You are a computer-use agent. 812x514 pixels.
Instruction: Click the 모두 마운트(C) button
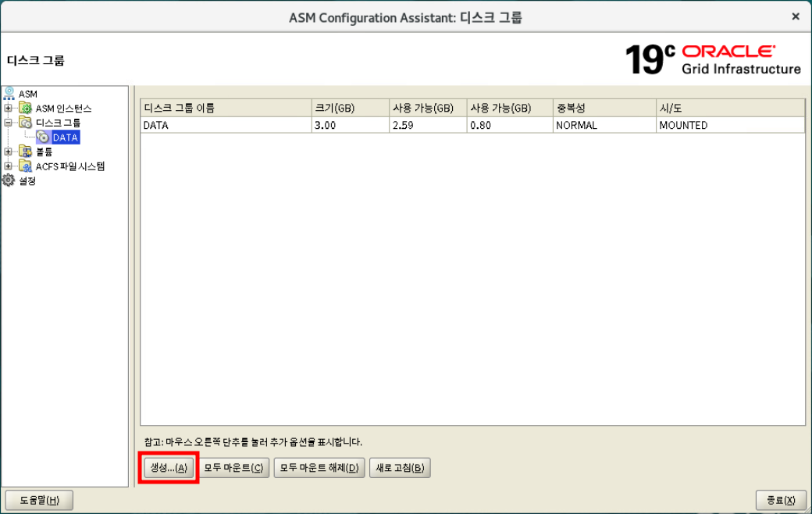pos(233,468)
